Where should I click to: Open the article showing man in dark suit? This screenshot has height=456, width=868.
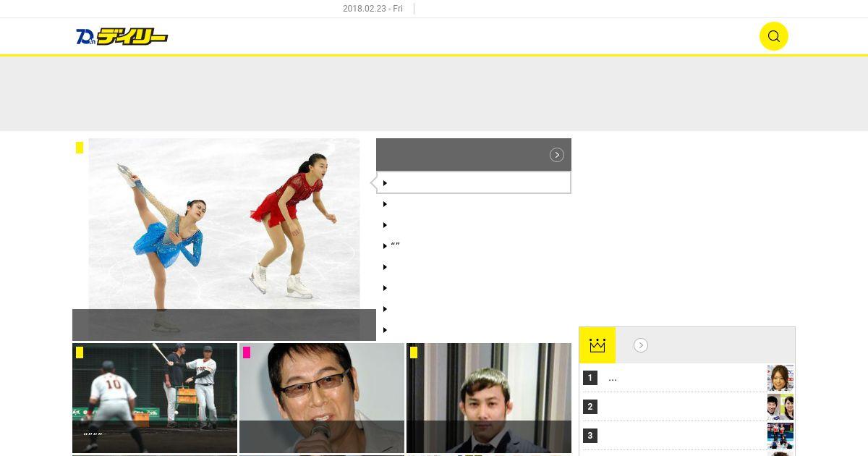click(x=489, y=398)
